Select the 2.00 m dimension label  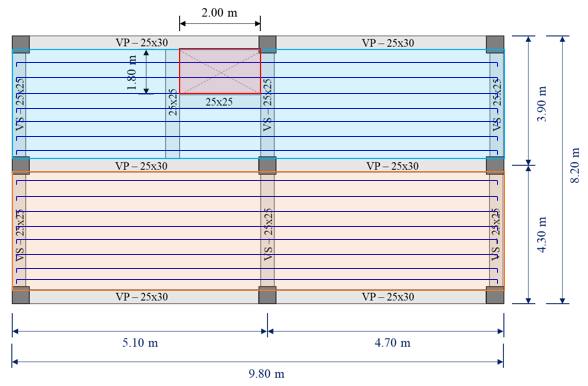(219, 13)
